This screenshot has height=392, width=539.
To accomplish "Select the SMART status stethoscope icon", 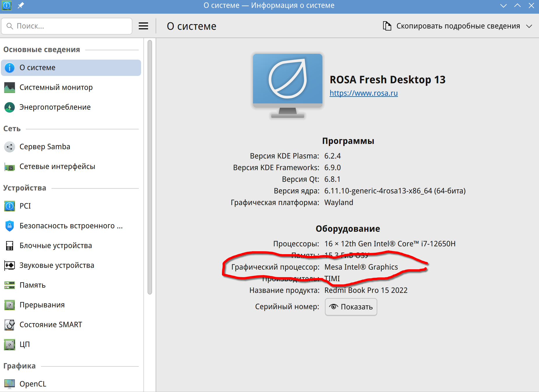I will click(10, 325).
